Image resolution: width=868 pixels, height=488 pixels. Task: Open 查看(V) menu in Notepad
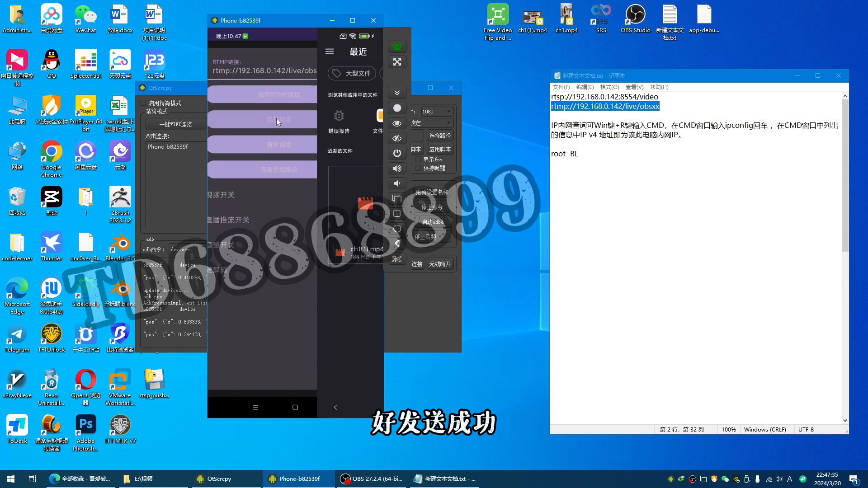(634, 87)
